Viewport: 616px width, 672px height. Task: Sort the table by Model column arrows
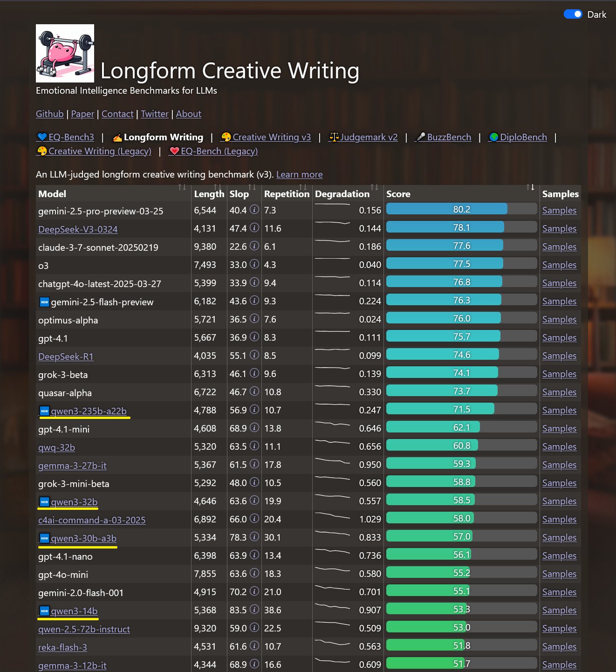[x=182, y=187]
